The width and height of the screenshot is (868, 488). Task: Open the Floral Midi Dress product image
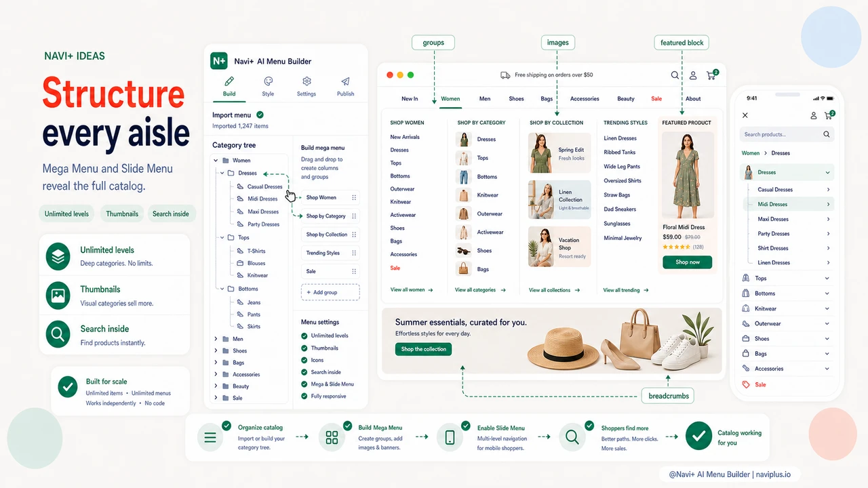tap(687, 174)
